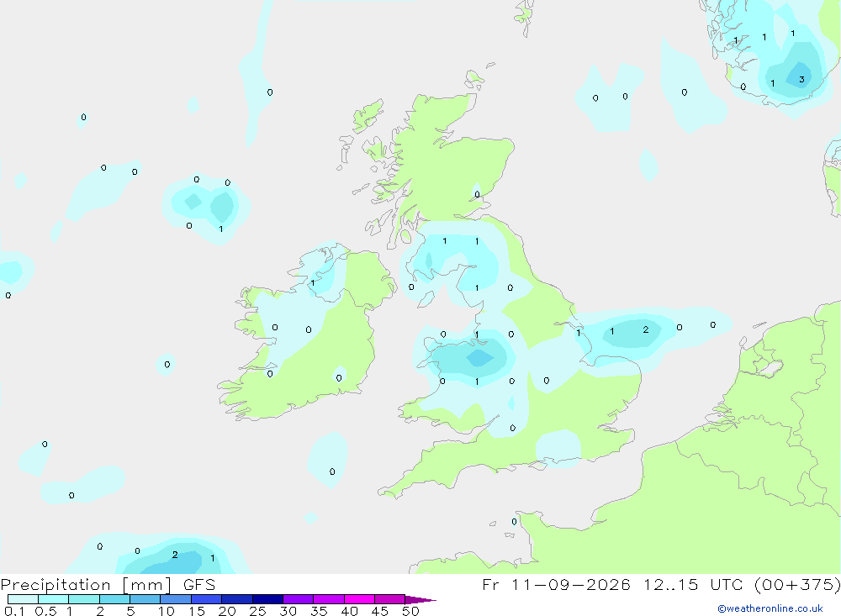Click the "3" value over southern Norway
The image size is (841, 616).
[801, 79]
